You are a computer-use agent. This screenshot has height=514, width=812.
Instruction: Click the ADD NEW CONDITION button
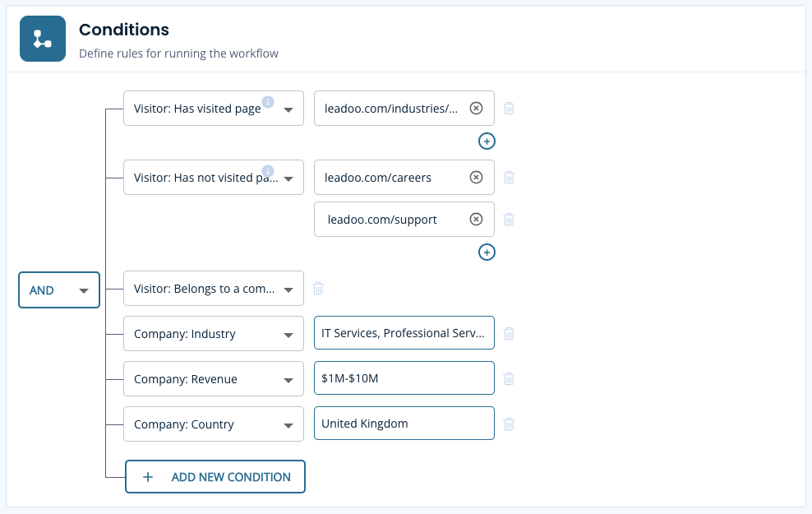coord(215,476)
